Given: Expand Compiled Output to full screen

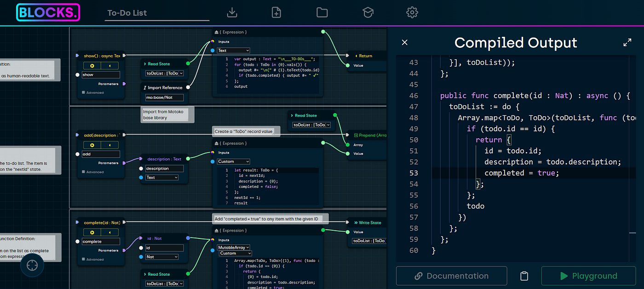Looking at the screenshot, I should click(627, 42).
